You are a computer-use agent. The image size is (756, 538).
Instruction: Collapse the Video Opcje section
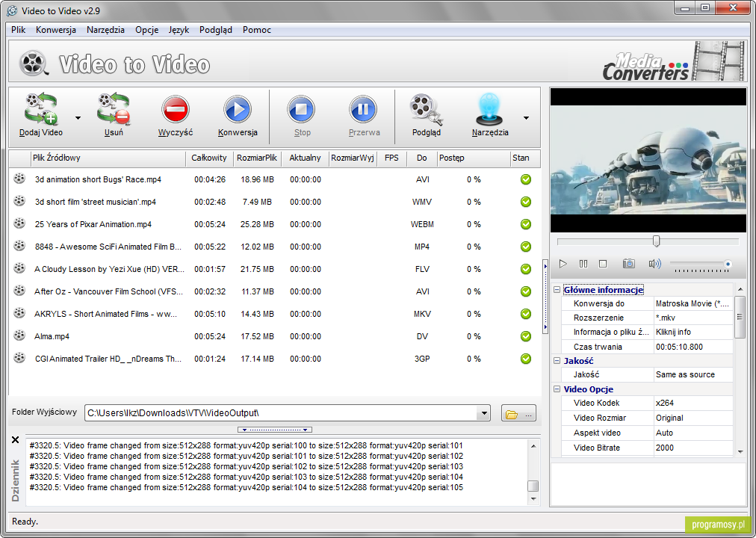557,389
